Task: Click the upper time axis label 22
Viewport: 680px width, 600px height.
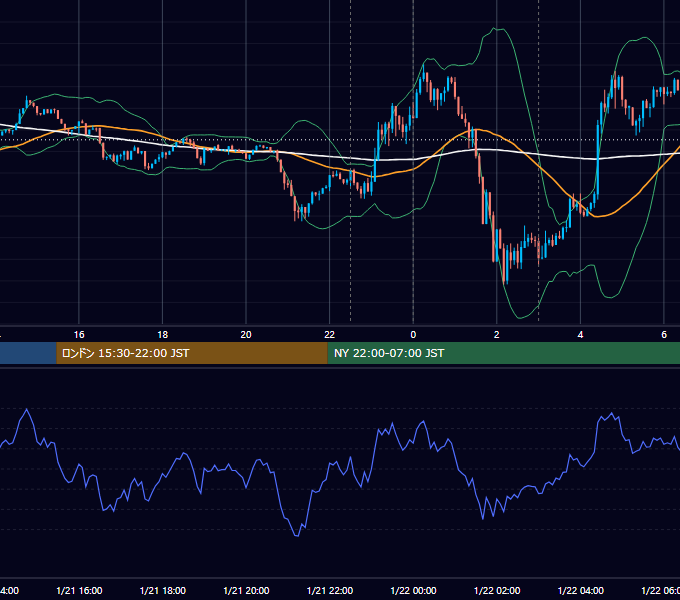Action: [x=330, y=335]
